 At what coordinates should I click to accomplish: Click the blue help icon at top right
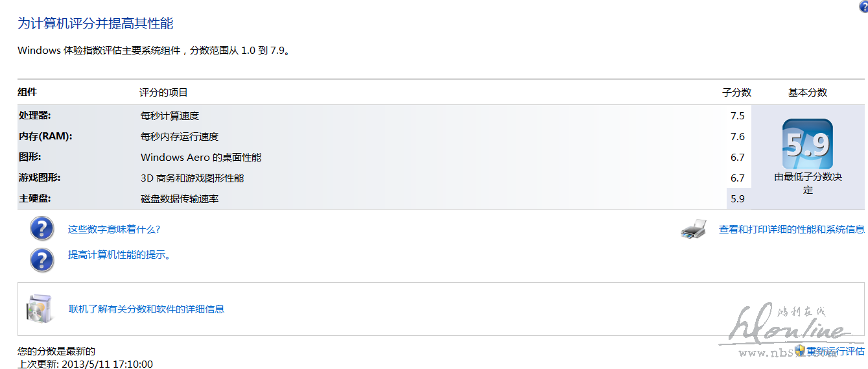click(x=863, y=6)
